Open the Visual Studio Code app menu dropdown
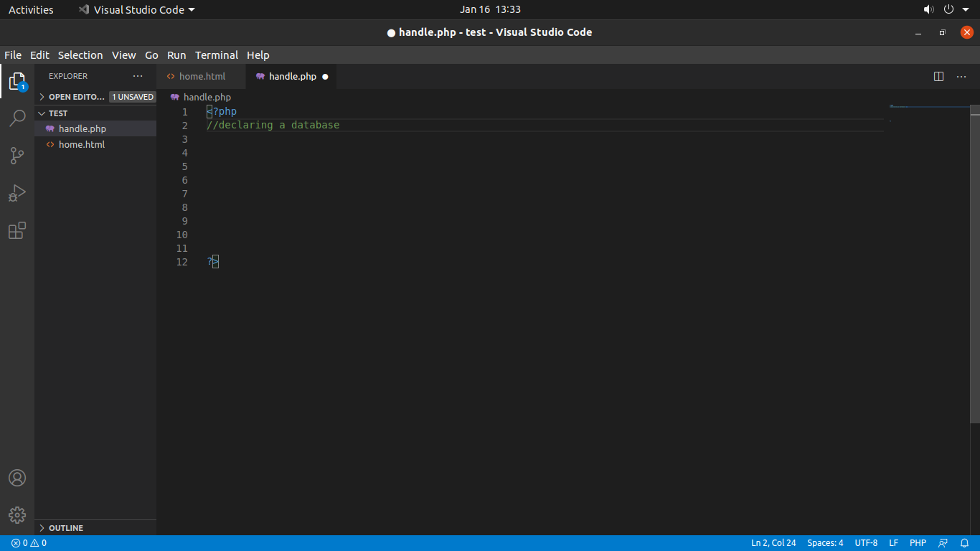 [136, 9]
